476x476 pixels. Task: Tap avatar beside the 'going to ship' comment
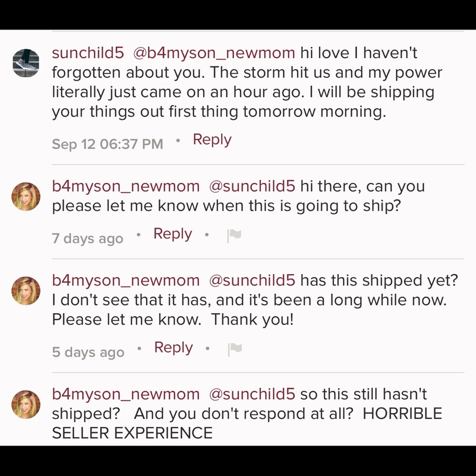point(26,197)
